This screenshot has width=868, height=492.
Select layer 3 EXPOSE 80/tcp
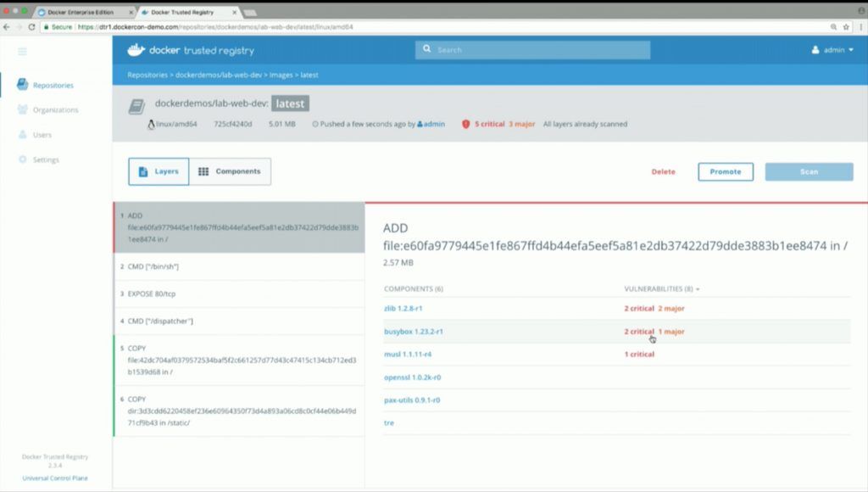click(239, 294)
